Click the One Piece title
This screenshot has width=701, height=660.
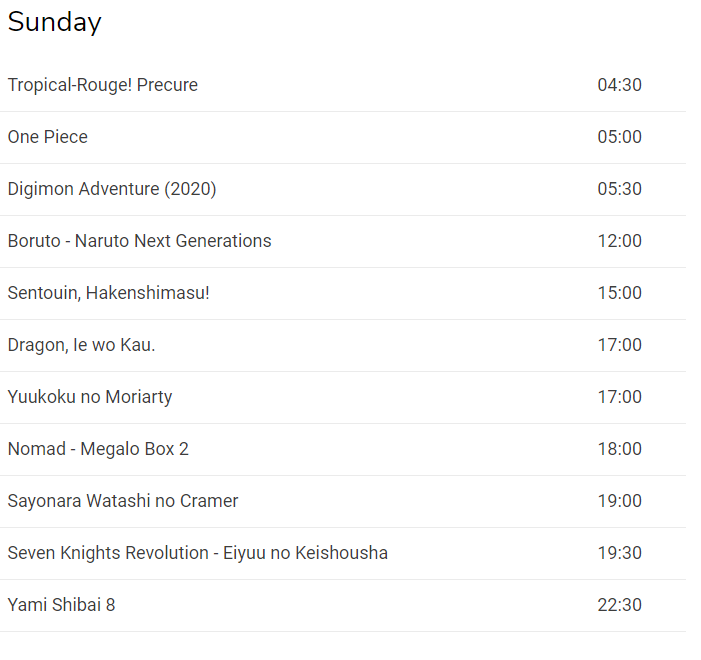(48, 137)
